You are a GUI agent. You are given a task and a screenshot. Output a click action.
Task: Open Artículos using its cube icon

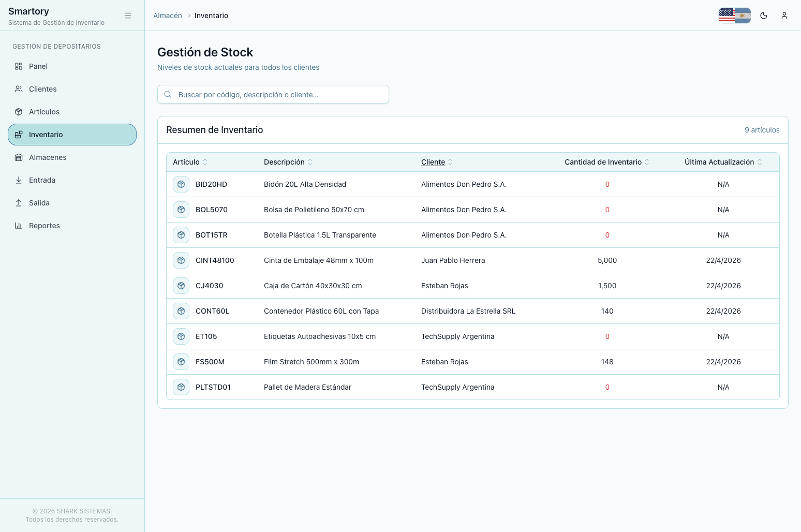(19, 111)
